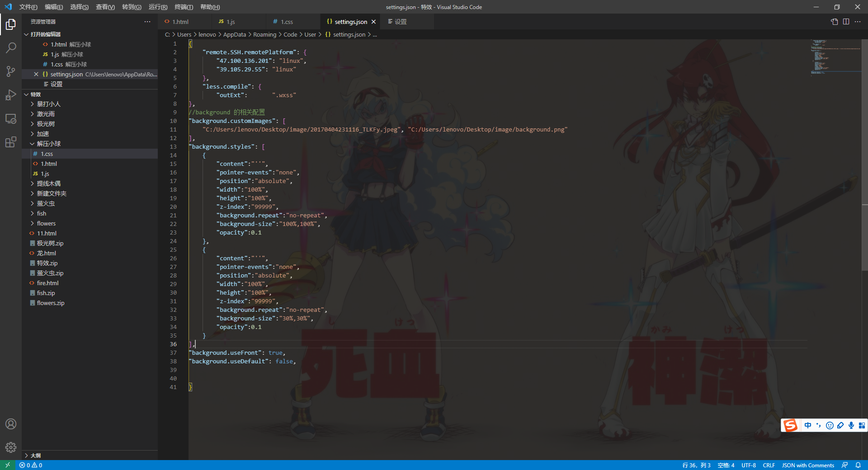Open explorer panel more actions ellipsis

[147, 22]
